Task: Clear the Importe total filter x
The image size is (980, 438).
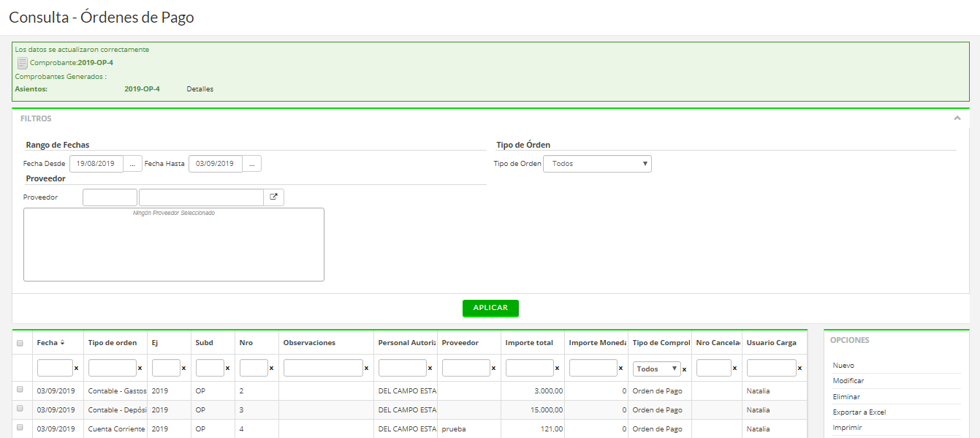Action: pos(557,369)
